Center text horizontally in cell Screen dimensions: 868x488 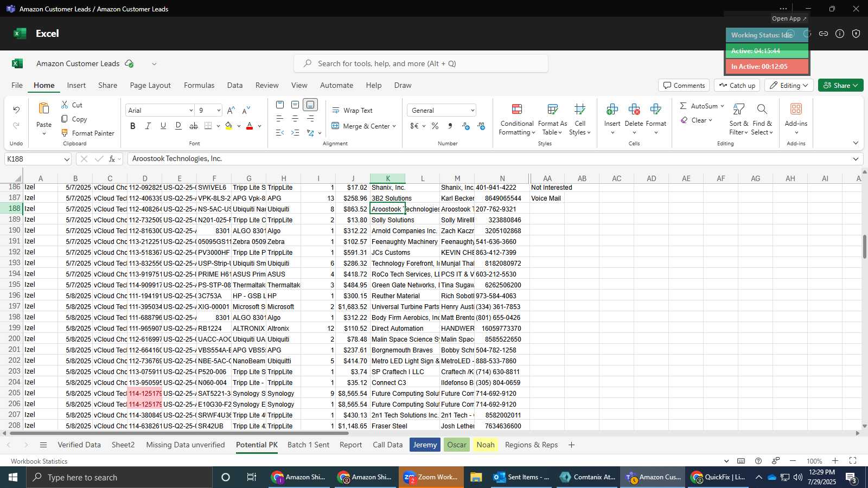tap(295, 119)
